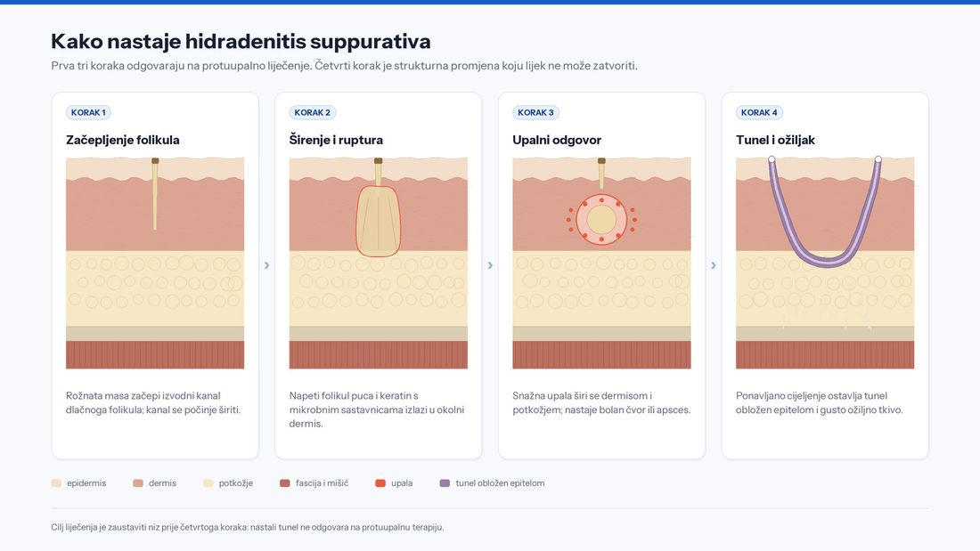This screenshot has width=980, height=551.
Task: Click the right tunnel opening on skin surface
Action: [x=878, y=159]
